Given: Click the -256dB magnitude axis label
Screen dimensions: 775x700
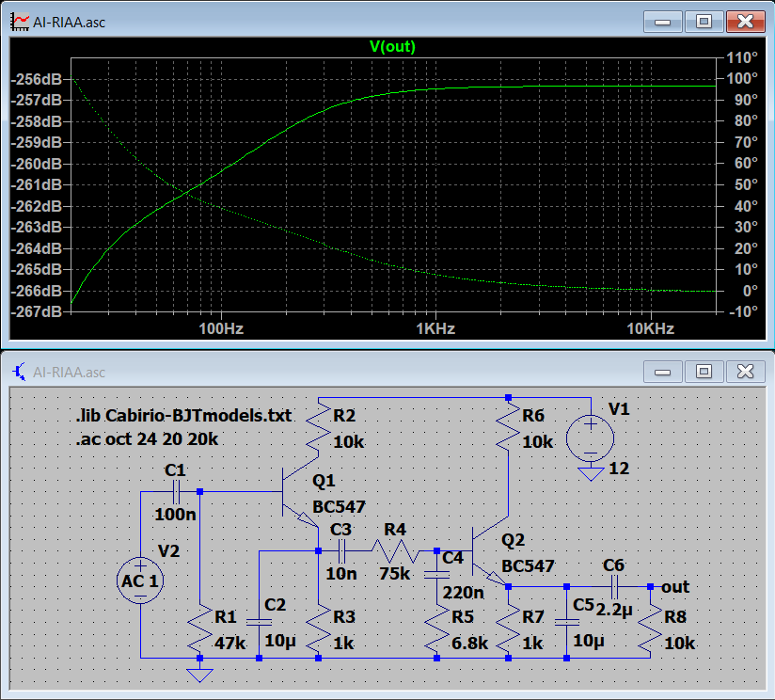Looking at the screenshot, I should [x=37, y=79].
